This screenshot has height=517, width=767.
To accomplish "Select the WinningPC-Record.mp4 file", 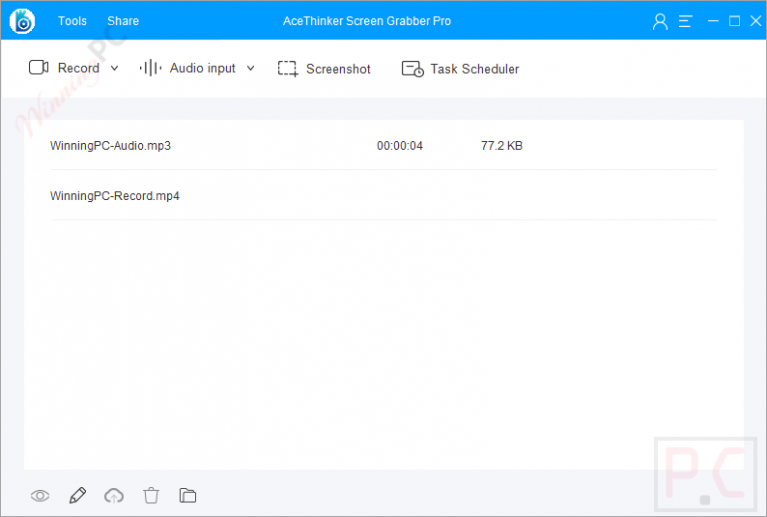I will 114,196.
